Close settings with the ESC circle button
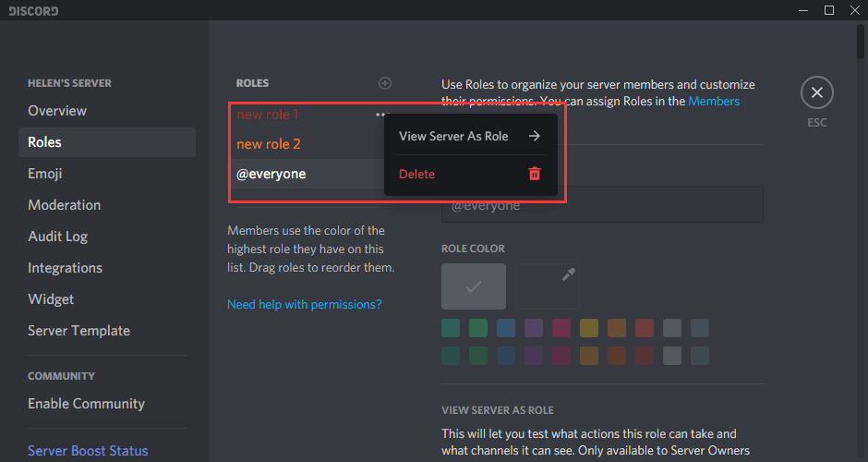868x462 pixels. point(816,92)
